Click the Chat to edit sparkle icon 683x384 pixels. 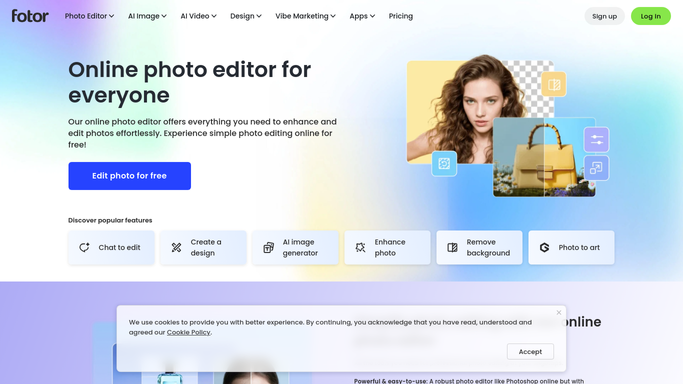point(84,247)
